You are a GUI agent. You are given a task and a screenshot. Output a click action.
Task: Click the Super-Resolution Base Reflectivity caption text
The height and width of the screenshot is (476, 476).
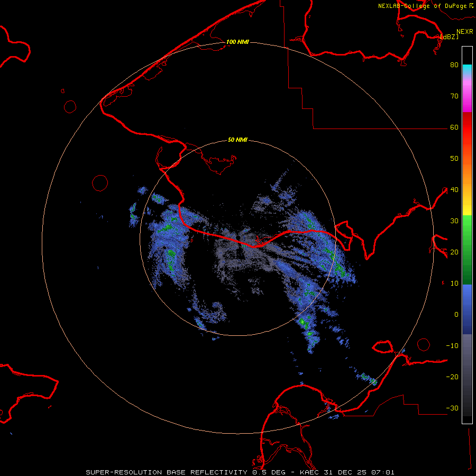[166, 472]
